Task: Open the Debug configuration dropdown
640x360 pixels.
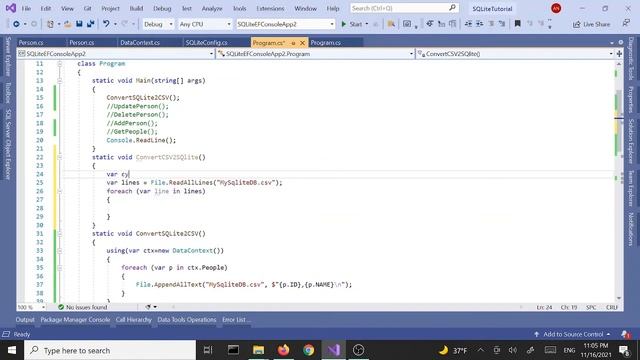Action: 158,24
